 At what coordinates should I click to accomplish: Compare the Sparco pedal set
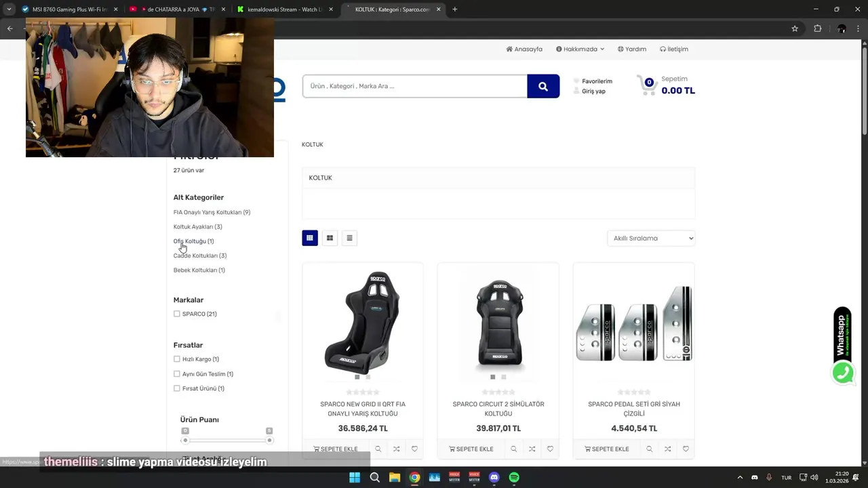click(667, 449)
